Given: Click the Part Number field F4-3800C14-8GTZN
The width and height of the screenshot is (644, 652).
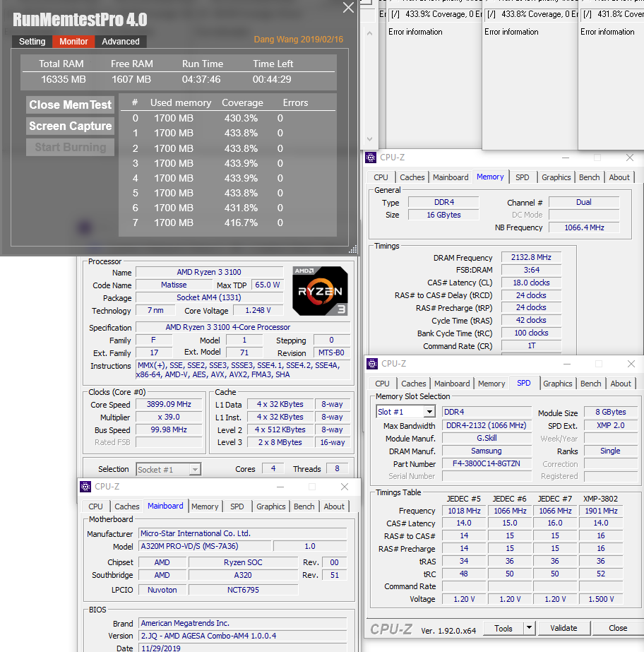Looking at the screenshot, I should coord(487,464).
